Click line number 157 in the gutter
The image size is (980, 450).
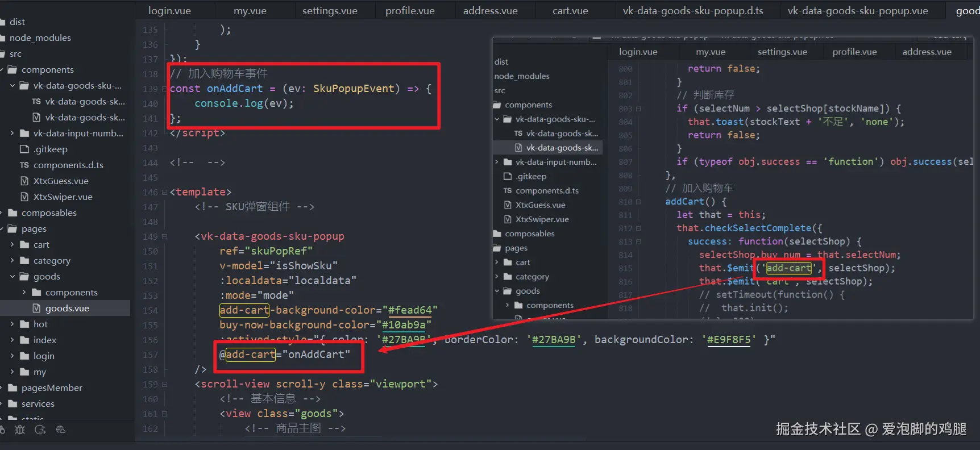(150, 355)
